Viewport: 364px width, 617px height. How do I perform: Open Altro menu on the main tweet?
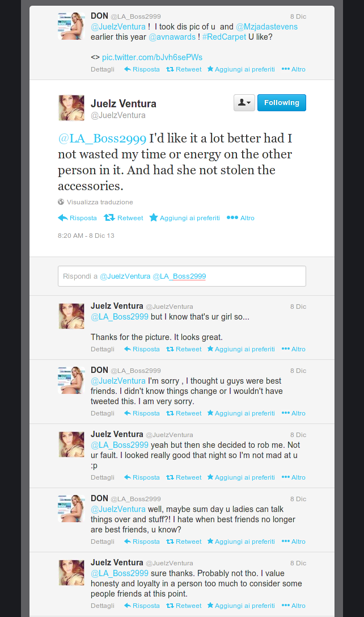click(240, 218)
